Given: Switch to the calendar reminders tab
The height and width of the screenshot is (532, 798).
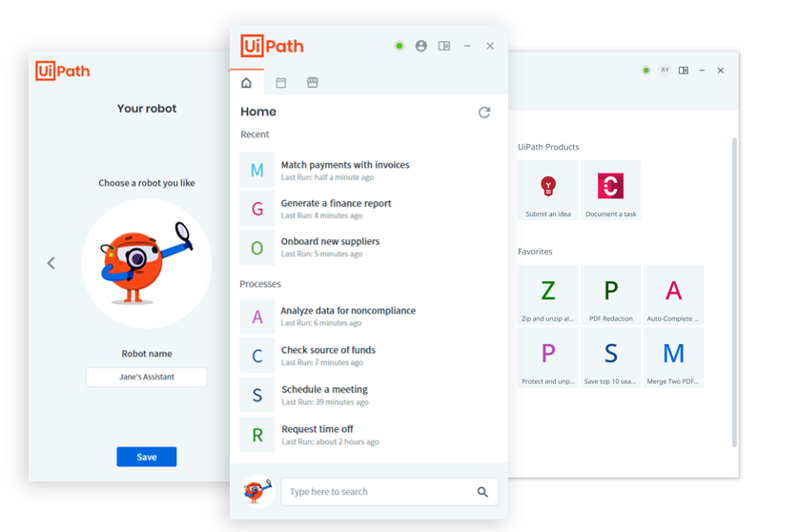Looking at the screenshot, I should click(281, 83).
